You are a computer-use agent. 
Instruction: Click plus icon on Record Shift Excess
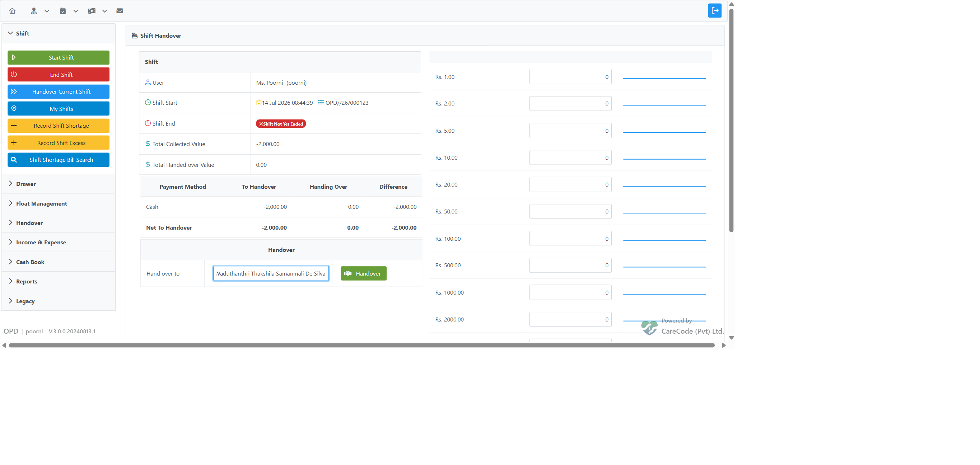(x=14, y=143)
